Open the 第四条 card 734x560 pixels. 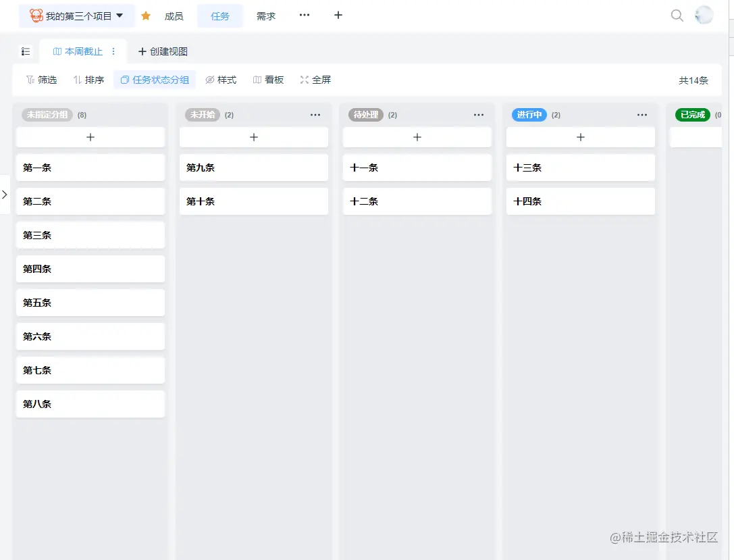coord(90,269)
